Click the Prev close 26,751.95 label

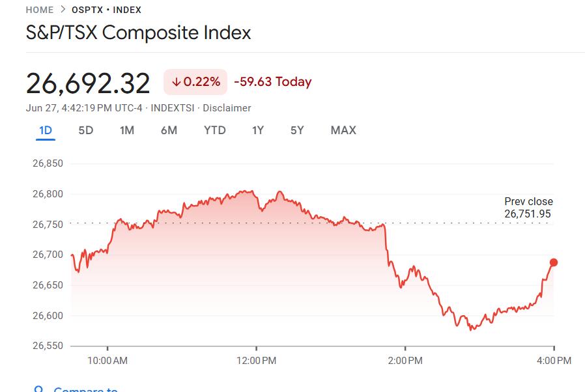[528, 208]
